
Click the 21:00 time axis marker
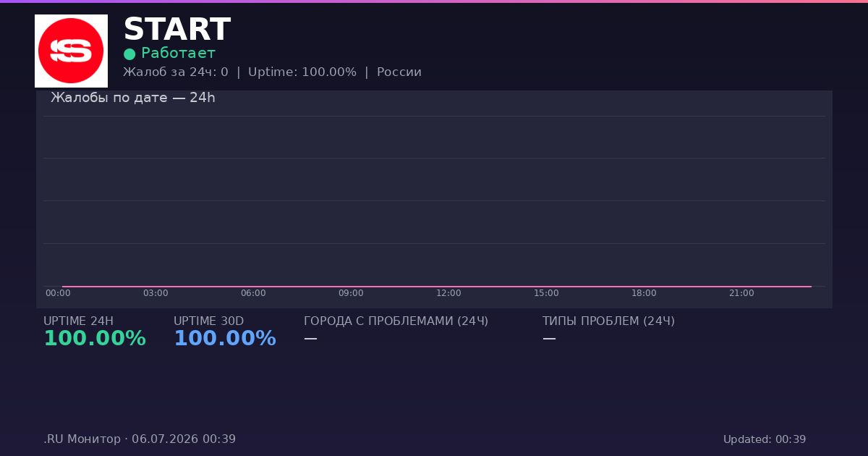click(x=741, y=293)
